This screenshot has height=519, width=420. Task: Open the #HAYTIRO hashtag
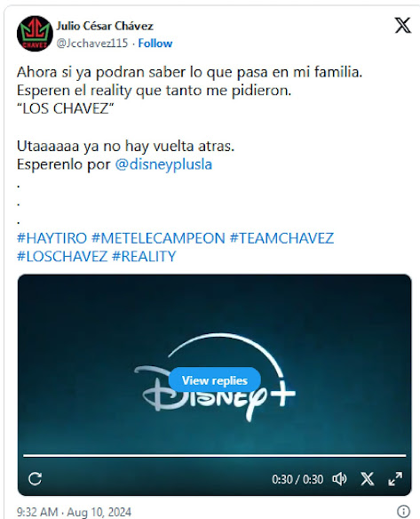[52, 238]
